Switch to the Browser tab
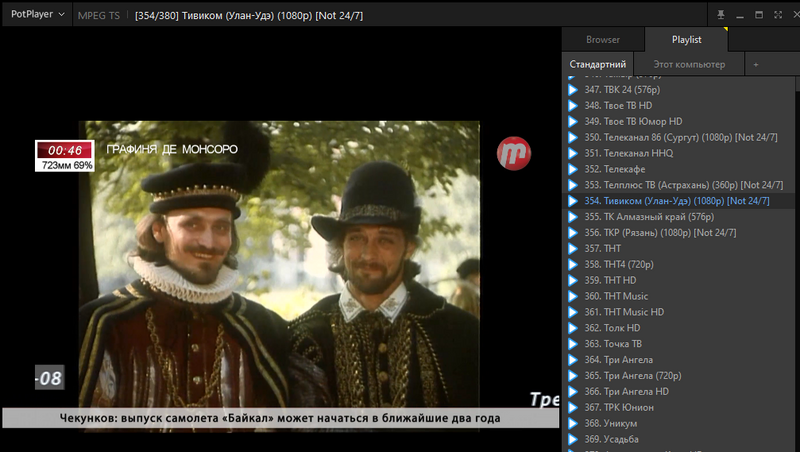800x452 pixels. click(x=603, y=39)
